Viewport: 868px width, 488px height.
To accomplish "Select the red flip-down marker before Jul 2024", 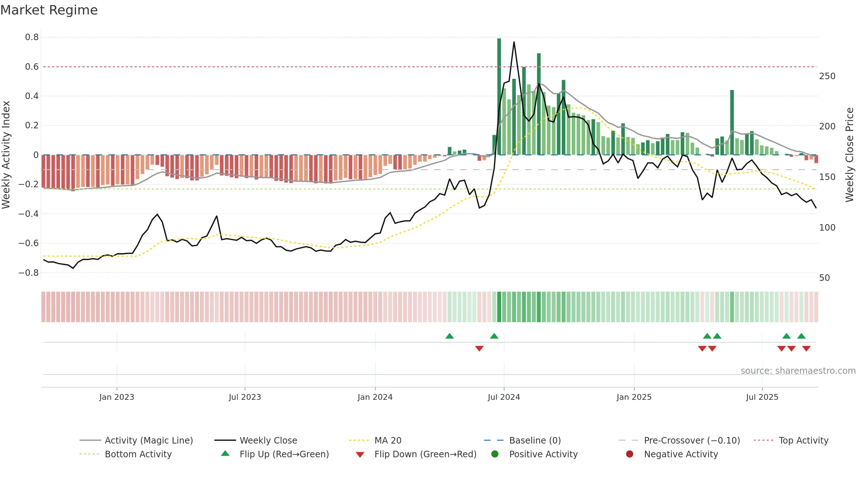I will [479, 348].
